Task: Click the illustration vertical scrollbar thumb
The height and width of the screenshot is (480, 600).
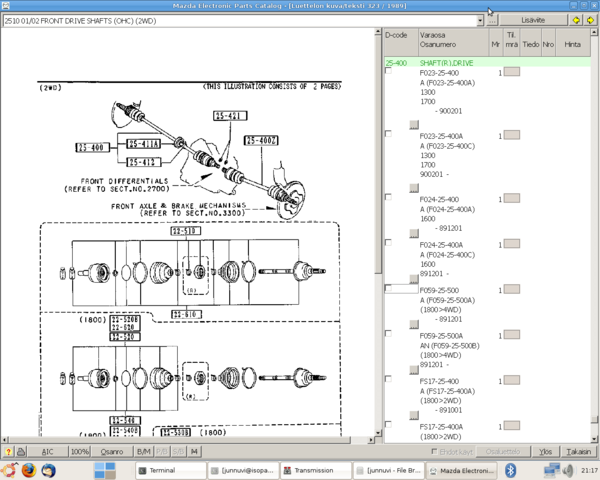Action: coord(378,155)
